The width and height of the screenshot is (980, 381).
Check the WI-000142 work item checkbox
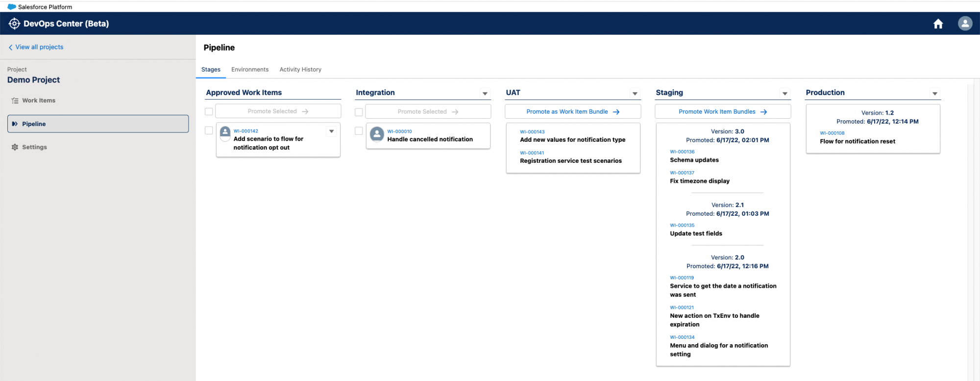pyautogui.click(x=209, y=130)
